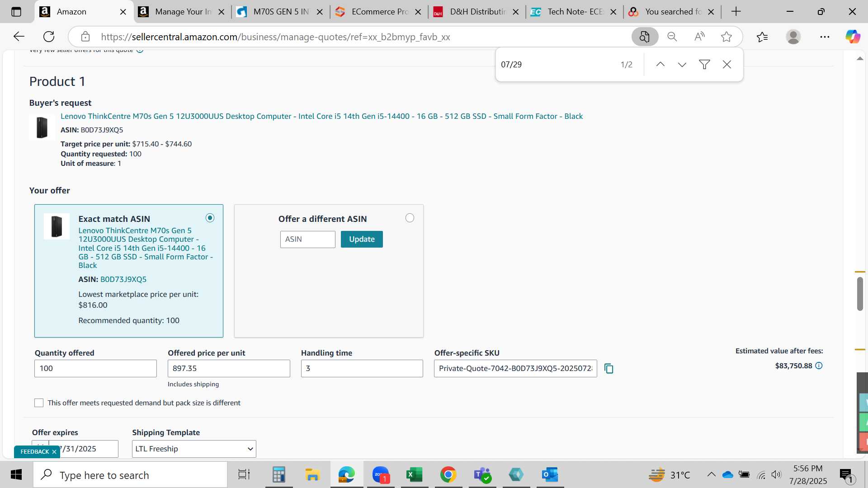Click the Handling time field
The height and width of the screenshot is (488, 868).
tap(362, 368)
